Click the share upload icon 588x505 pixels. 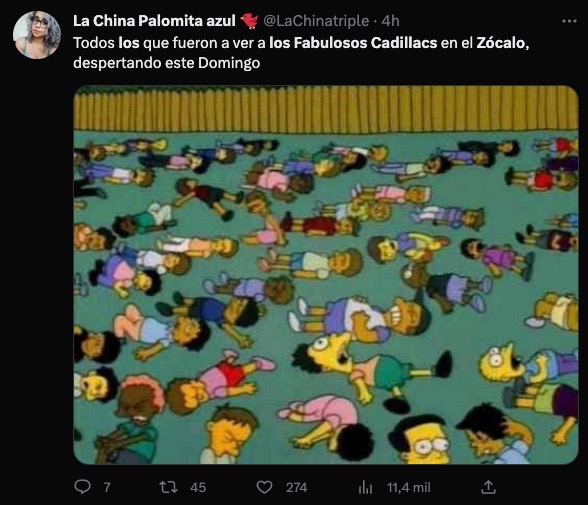click(488, 487)
